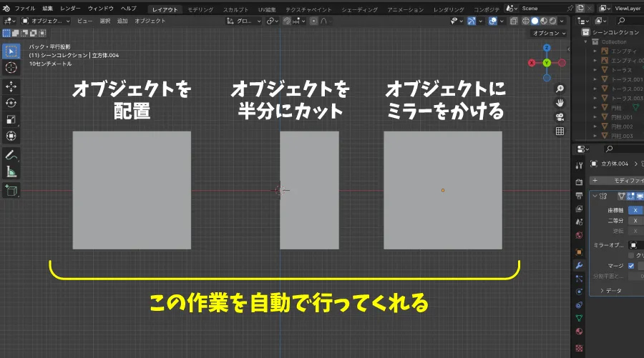Open the Add (追加) menu in viewport header
Viewport: 644px width, 358px height.
pos(122,21)
